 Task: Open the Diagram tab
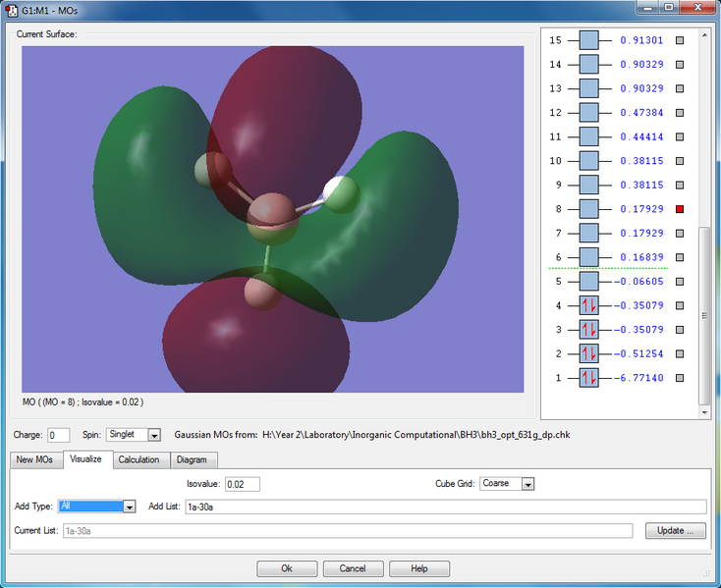click(194, 459)
